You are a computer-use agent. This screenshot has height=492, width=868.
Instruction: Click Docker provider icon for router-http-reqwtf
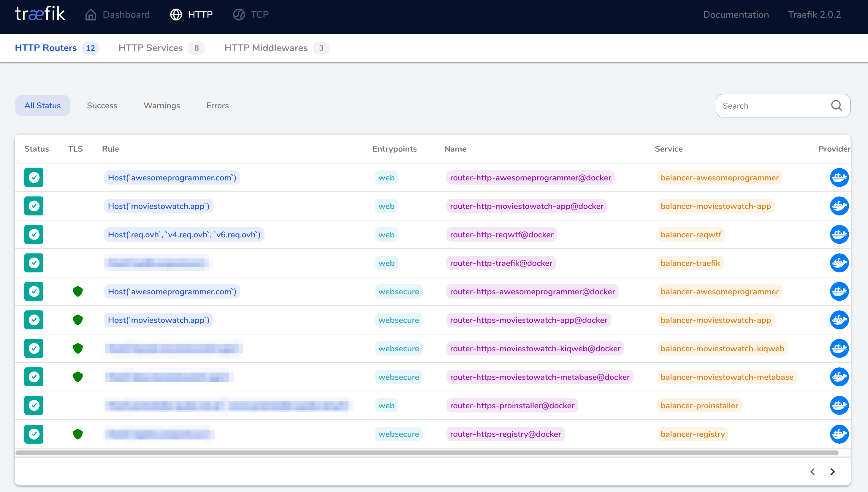pos(839,234)
